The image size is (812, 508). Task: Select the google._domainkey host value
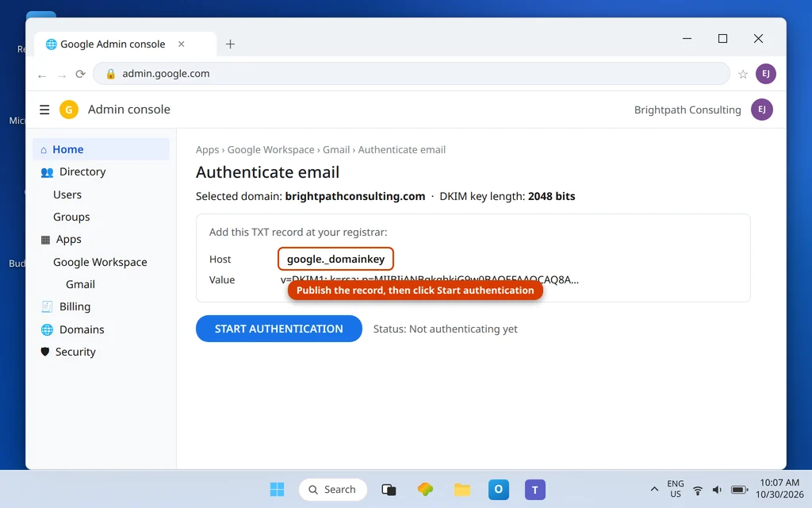click(x=335, y=259)
